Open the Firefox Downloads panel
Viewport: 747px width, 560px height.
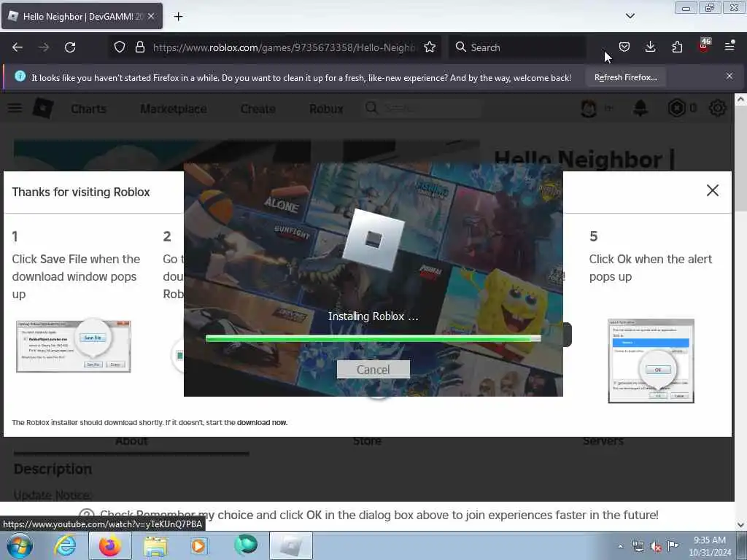650,47
